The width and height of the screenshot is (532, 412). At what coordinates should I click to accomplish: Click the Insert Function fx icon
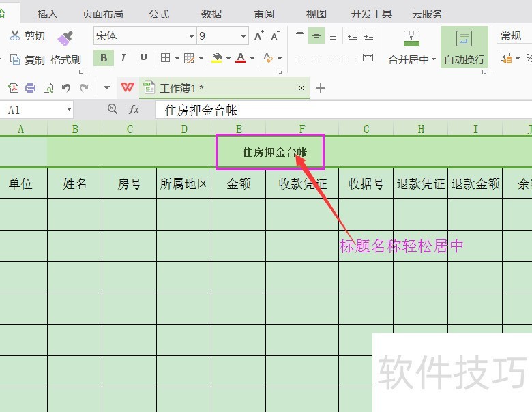[134, 109]
